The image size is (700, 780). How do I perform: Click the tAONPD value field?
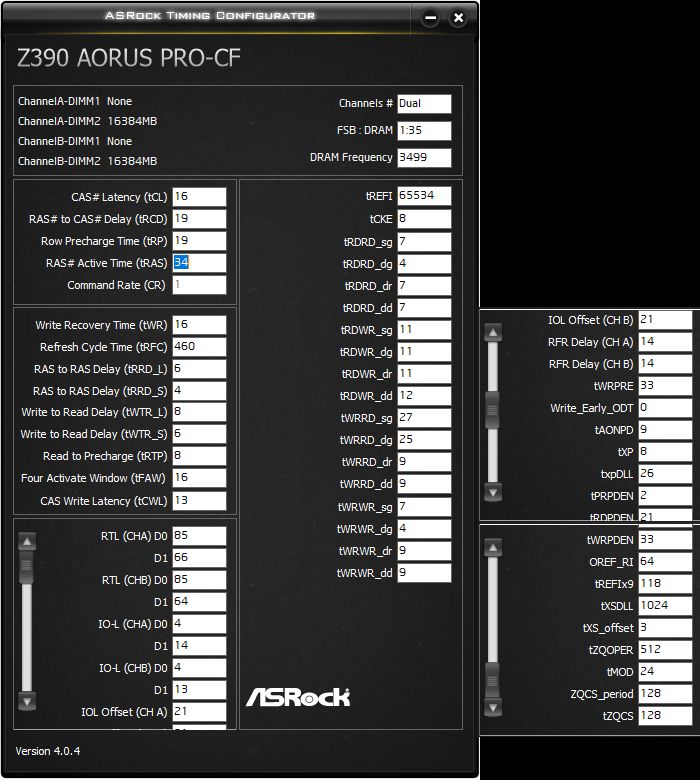tap(665, 430)
